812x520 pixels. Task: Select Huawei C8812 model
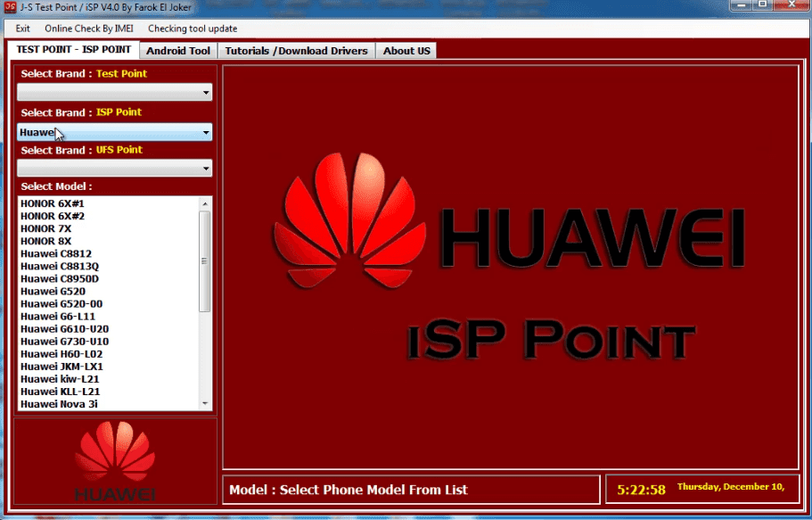click(56, 253)
